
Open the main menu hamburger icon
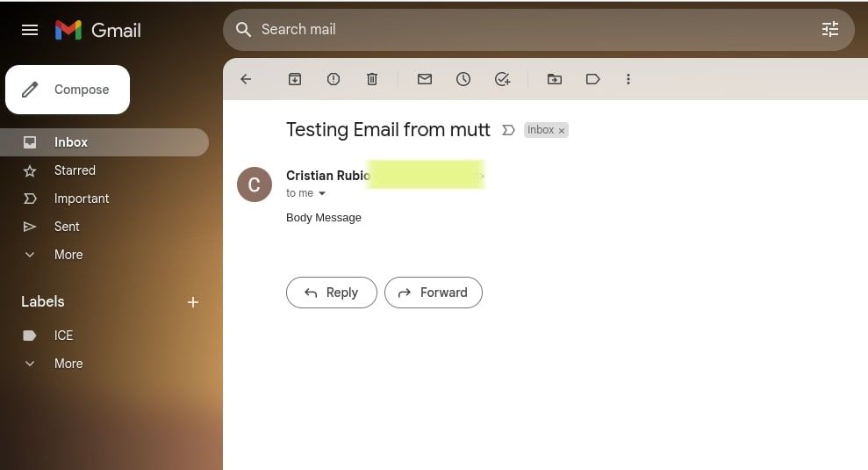(30, 30)
